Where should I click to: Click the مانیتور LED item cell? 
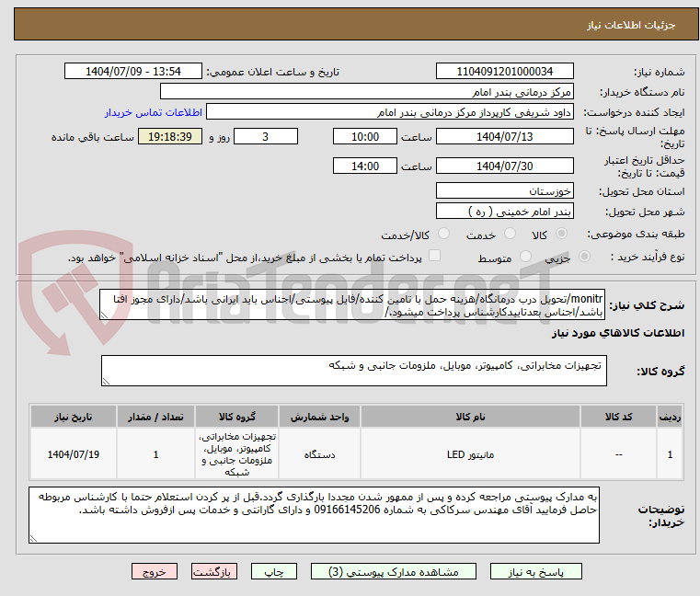click(x=470, y=454)
